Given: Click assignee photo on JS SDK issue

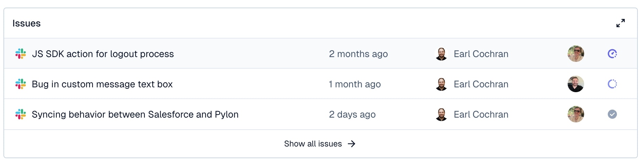Looking at the screenshot, I should 576,54.
